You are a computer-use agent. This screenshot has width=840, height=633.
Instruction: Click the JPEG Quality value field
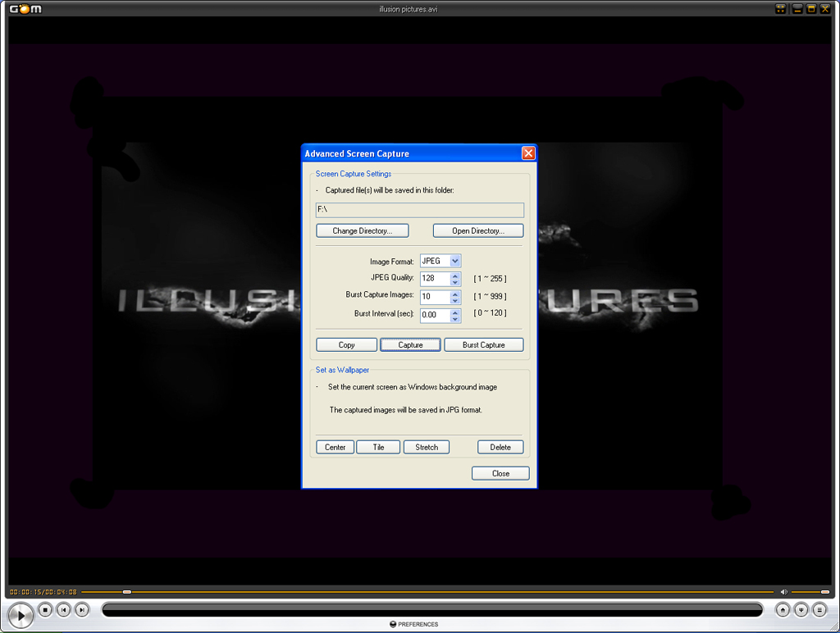435,279
